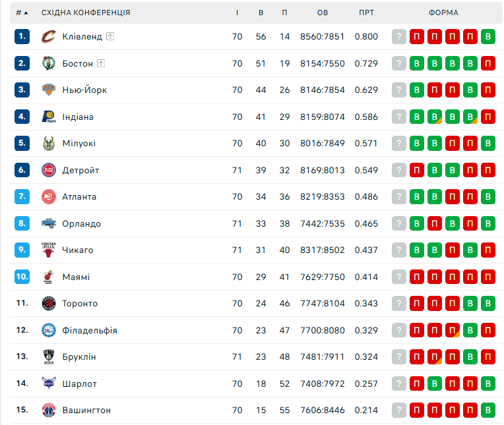The image size is (504, 425).
Task: Click rank badge 7 beside Атланта
Action: 22,197
